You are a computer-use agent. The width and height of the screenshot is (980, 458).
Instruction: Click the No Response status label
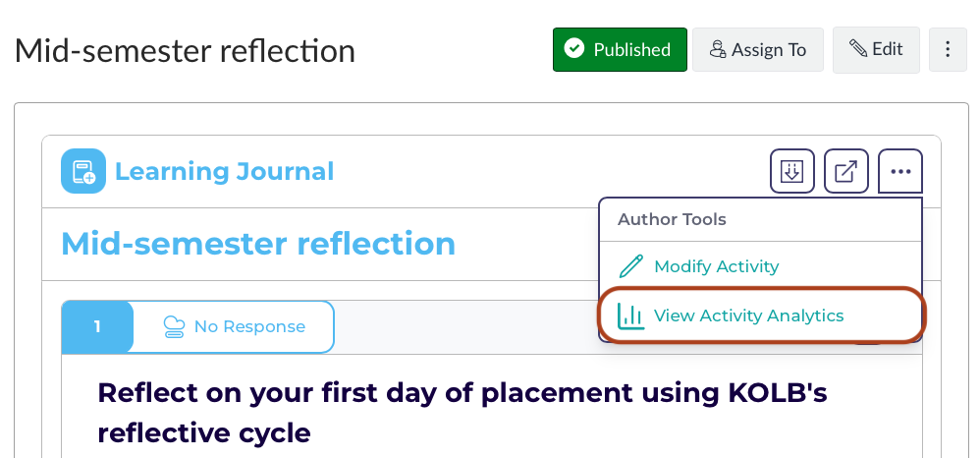click(249, 326)
